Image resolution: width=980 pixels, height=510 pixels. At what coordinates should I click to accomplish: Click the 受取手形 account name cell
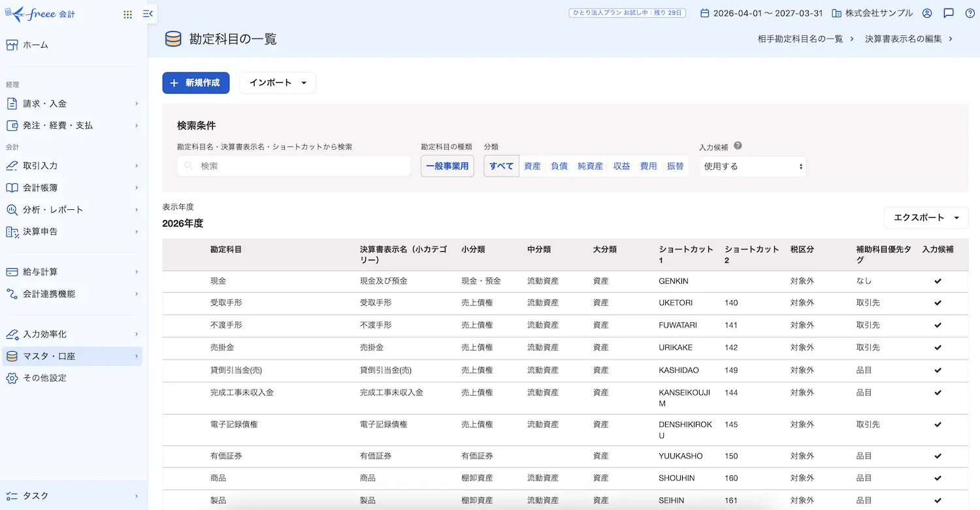[226, 303]
